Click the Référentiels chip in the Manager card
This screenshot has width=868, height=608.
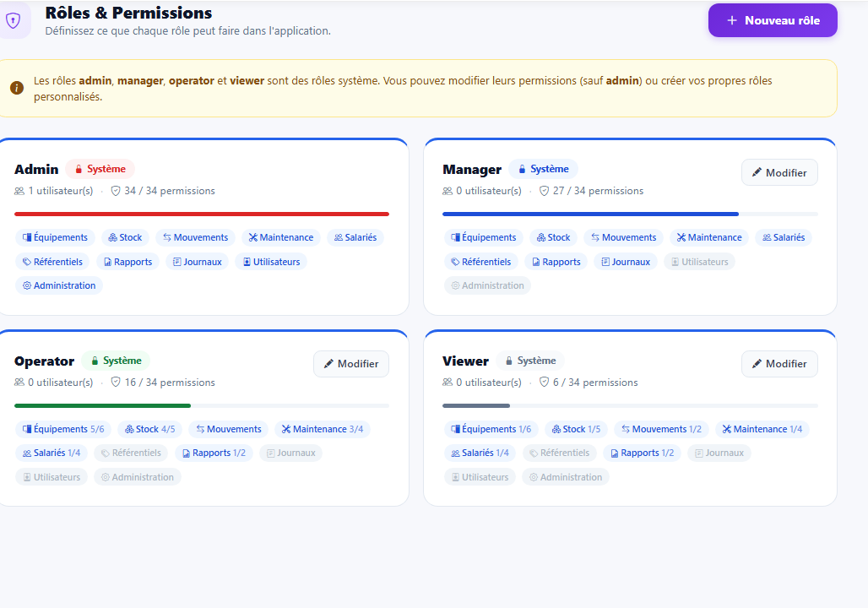pos(481,262)
